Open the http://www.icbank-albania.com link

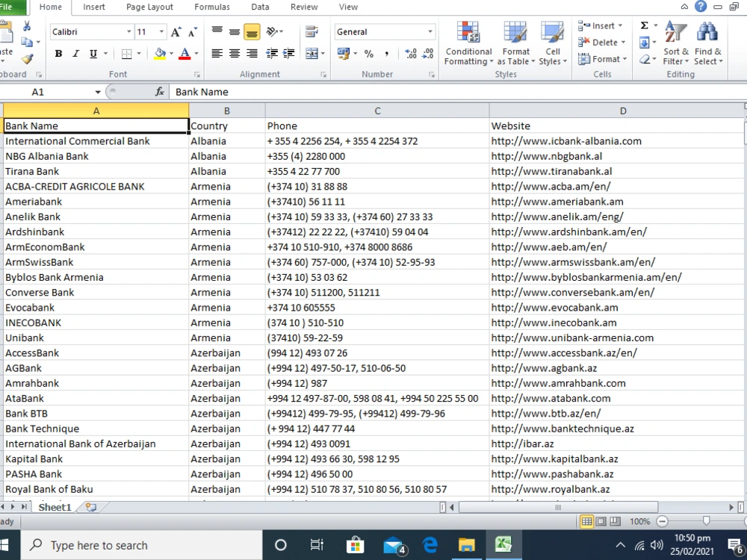click(x=565, y=140)
